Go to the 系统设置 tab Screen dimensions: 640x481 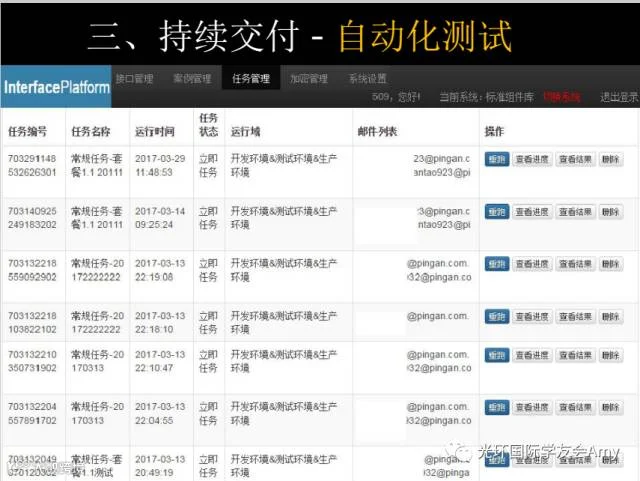(368, 78)
